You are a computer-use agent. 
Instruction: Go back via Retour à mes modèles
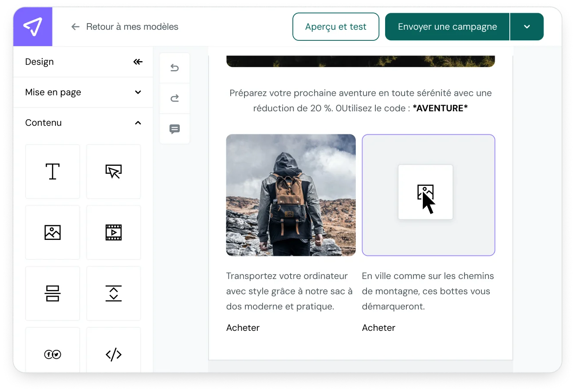[x=125, y=27]
